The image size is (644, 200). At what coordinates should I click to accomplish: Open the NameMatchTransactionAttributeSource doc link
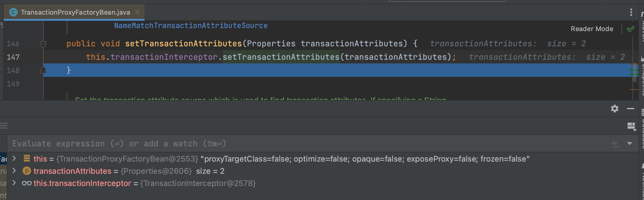[191, 26]
